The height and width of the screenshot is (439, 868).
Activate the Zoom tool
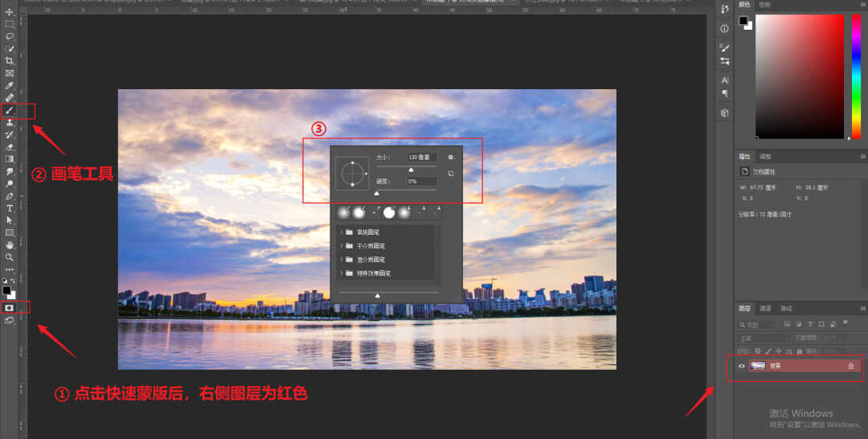click(10, 257)
